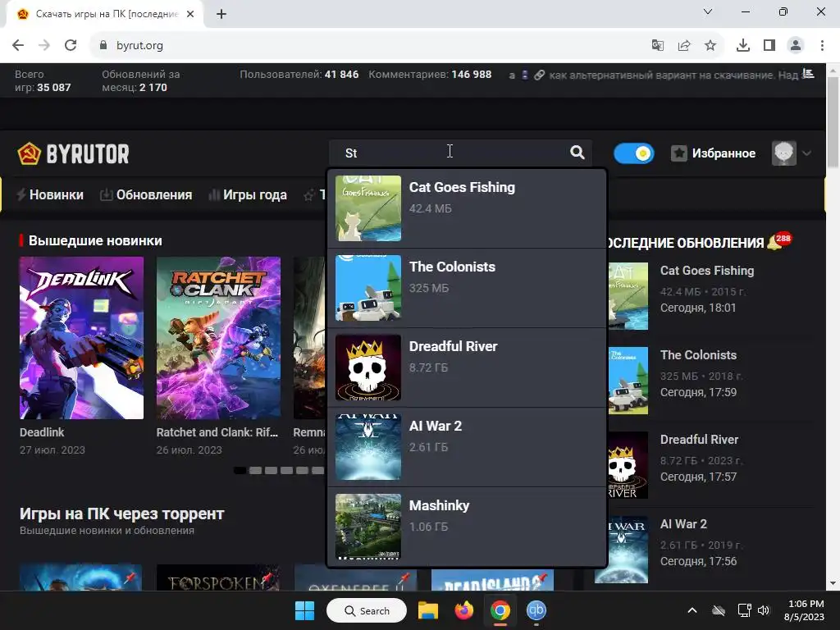
Task: Click the link chain icon in ticker
Action: pyautogui.click(x=540, y=75)
